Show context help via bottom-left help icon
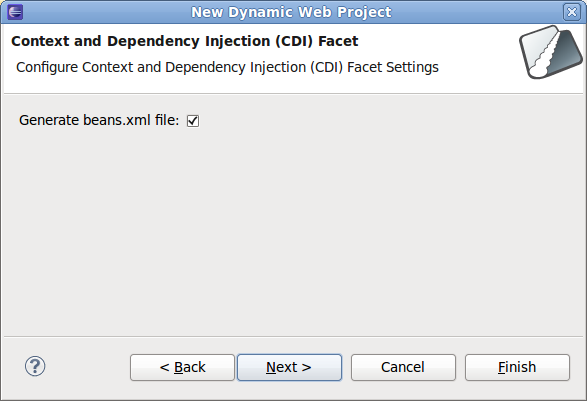The image size is (587, 401). tap(35, 366)
